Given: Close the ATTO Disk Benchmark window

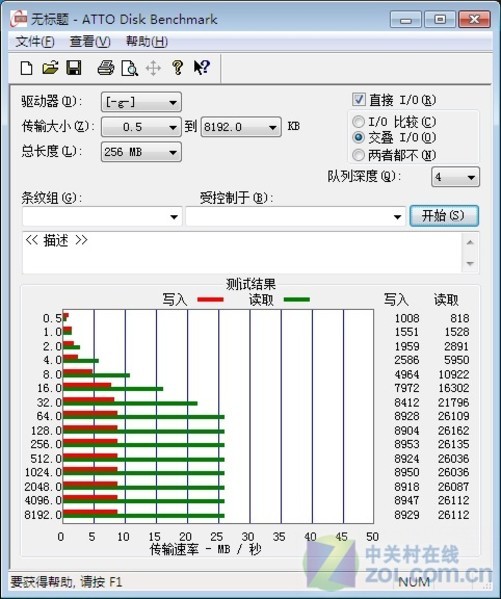Looking at the screenshot, I should [474, 19].
